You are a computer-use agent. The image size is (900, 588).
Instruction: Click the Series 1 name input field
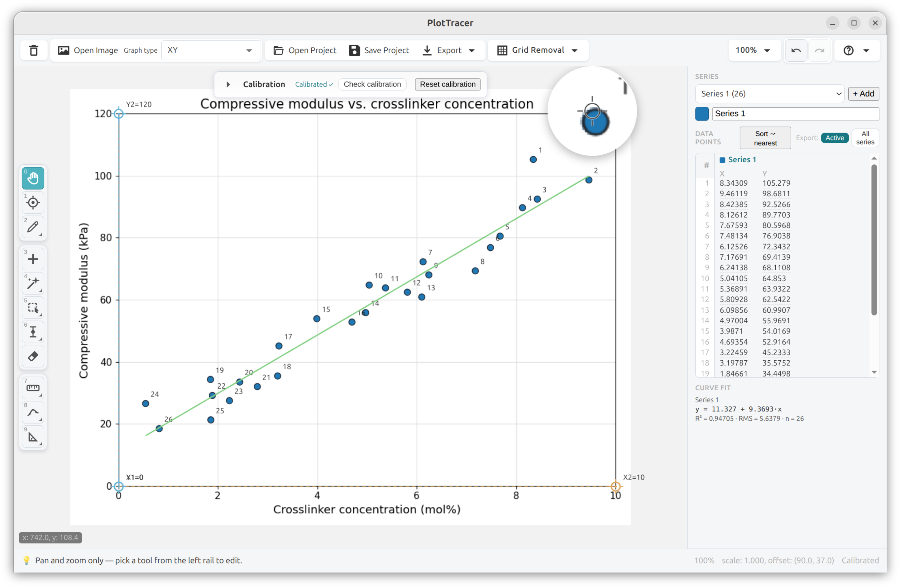pos(796,114)
